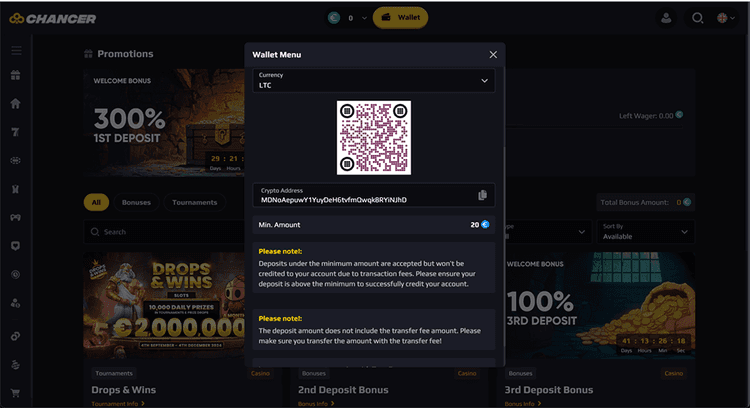Select the Bonuses filter tab
This screenshot has width=750, height=408.
pos(136,202)
